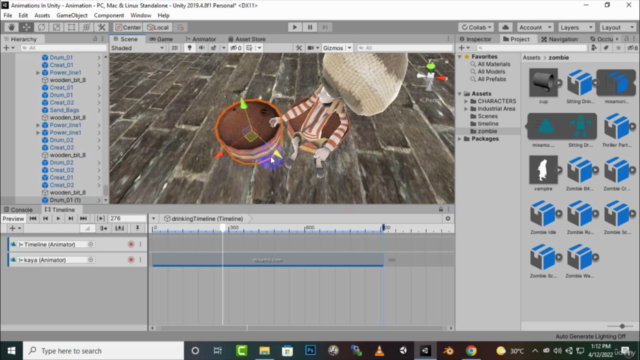Open Layers dropdown
Viewport: 640px width, 360px height.
[576, 27]
